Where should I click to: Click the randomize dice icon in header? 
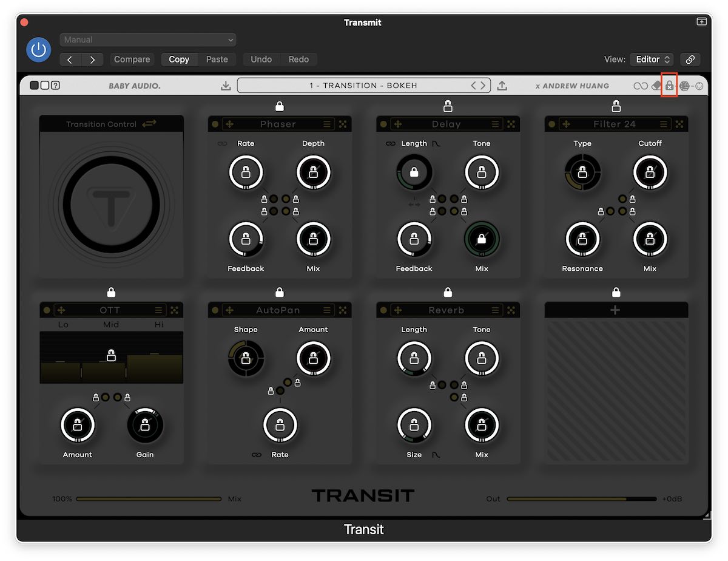point(685,86)
